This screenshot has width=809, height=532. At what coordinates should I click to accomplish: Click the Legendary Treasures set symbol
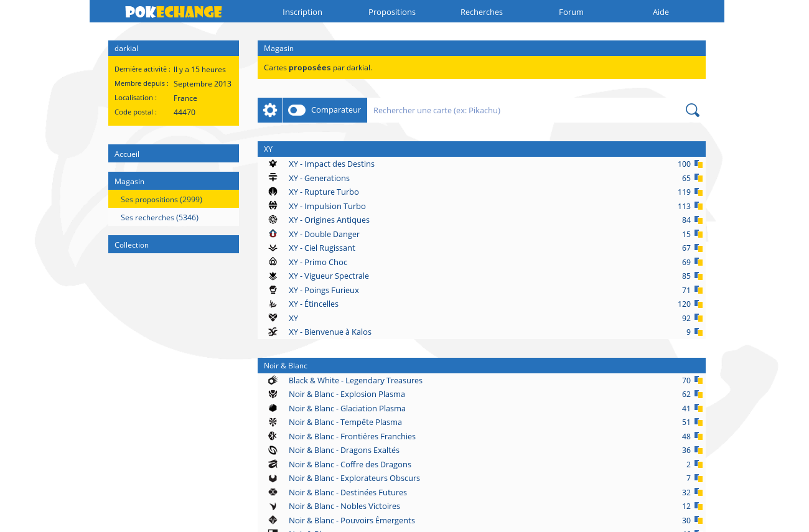(273, 380)
